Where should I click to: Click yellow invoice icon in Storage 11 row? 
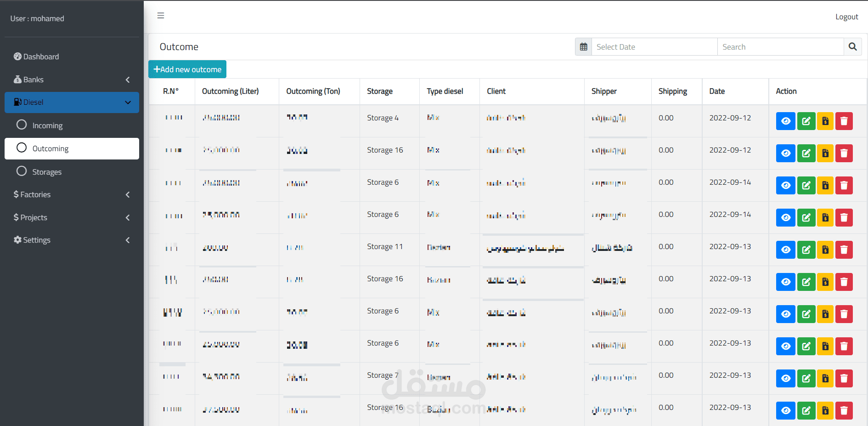click(x=825, y=250)
